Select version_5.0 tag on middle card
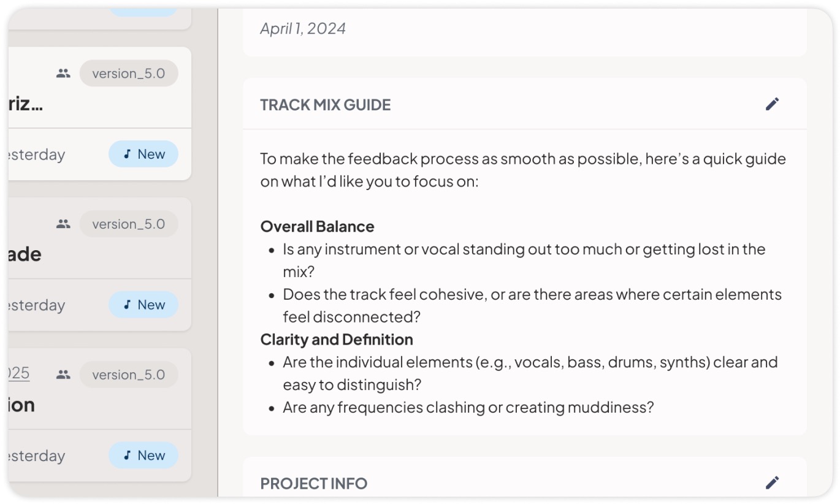Viewport: 840px width, 504px height. click(129, 224)
